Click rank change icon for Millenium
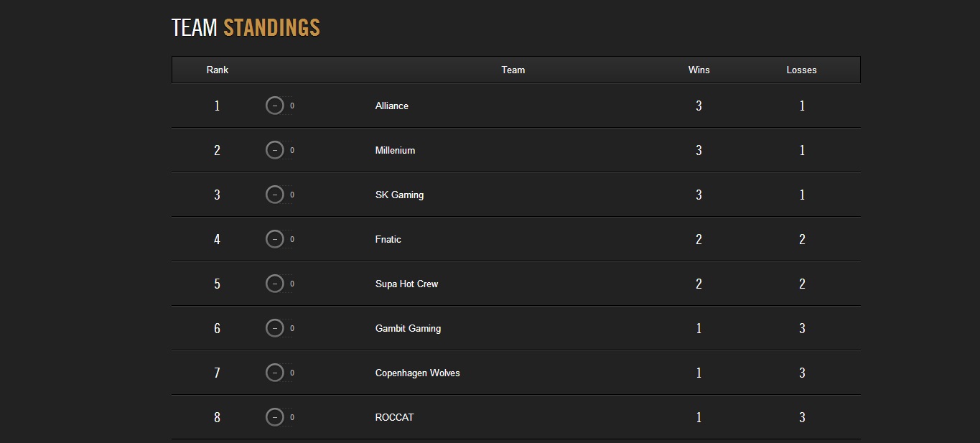The width and height of the screenshot is (980, 443). coord(275,150)
